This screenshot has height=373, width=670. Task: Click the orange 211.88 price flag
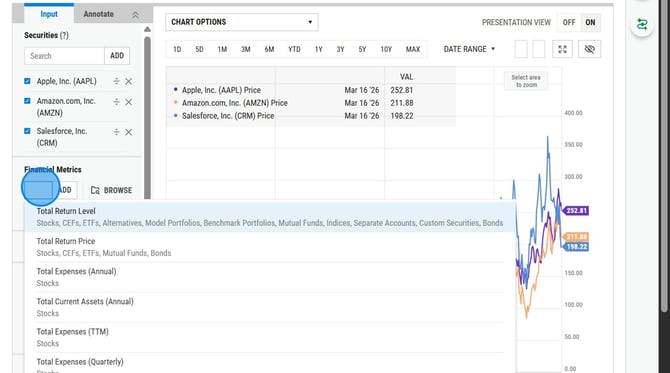click(x=576, y=237)
